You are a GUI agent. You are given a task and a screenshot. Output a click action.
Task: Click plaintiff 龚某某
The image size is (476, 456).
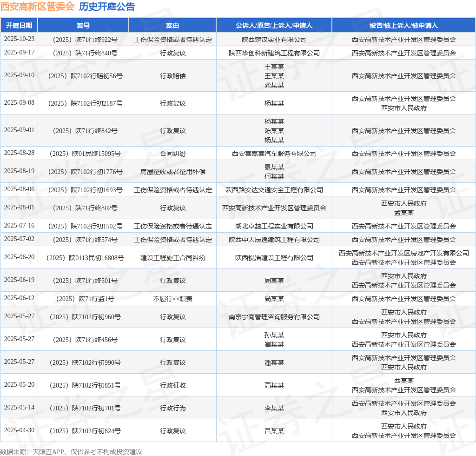(274, 85)
